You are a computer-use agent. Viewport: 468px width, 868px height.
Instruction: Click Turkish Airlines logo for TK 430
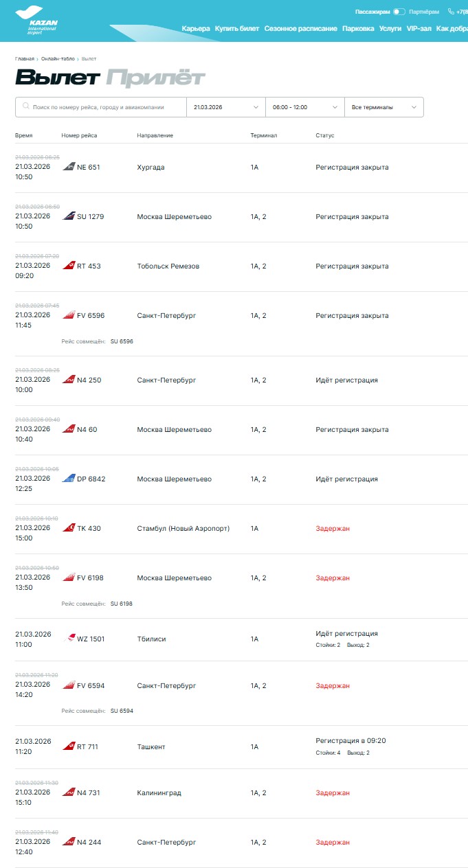(68, 528)
